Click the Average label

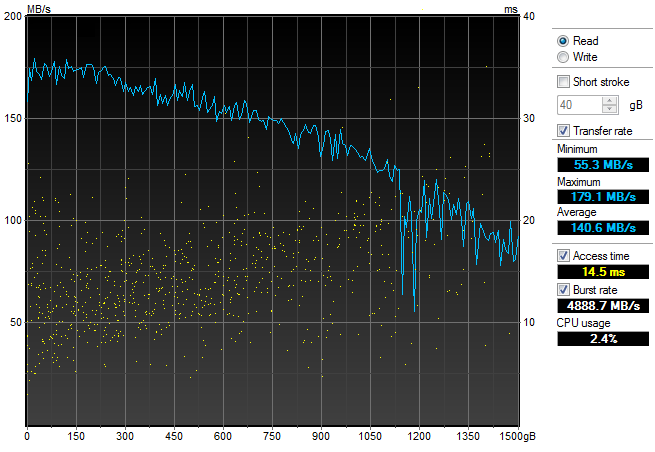pyautogui.click(x=576, y=212)
